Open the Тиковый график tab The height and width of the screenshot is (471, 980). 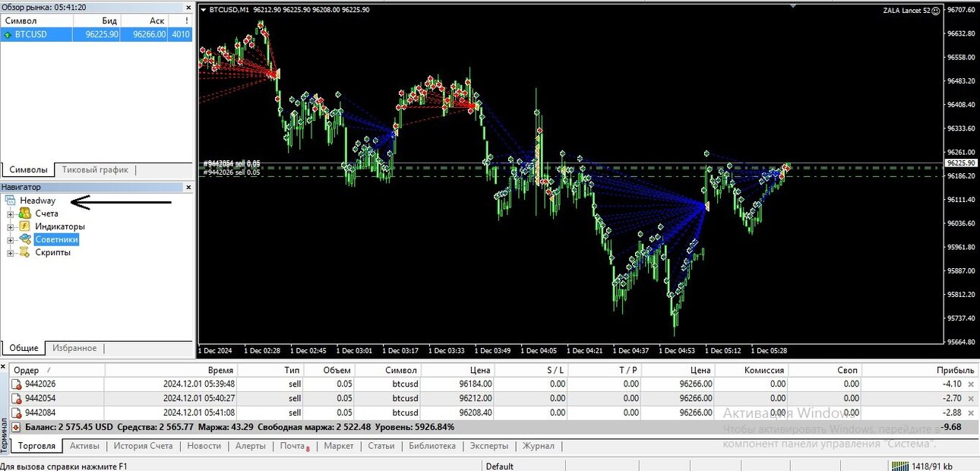(x=95, y=169)
